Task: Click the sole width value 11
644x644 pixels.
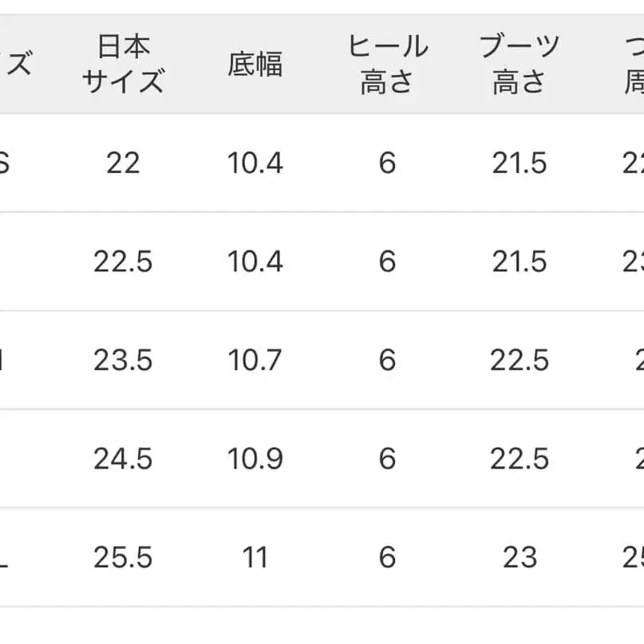Action: pos(255,558)
